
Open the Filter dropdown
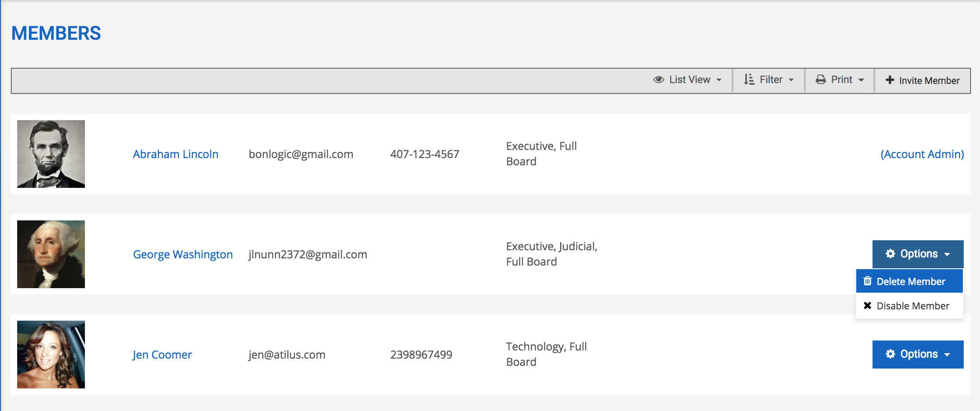click(x=769, y=80)
